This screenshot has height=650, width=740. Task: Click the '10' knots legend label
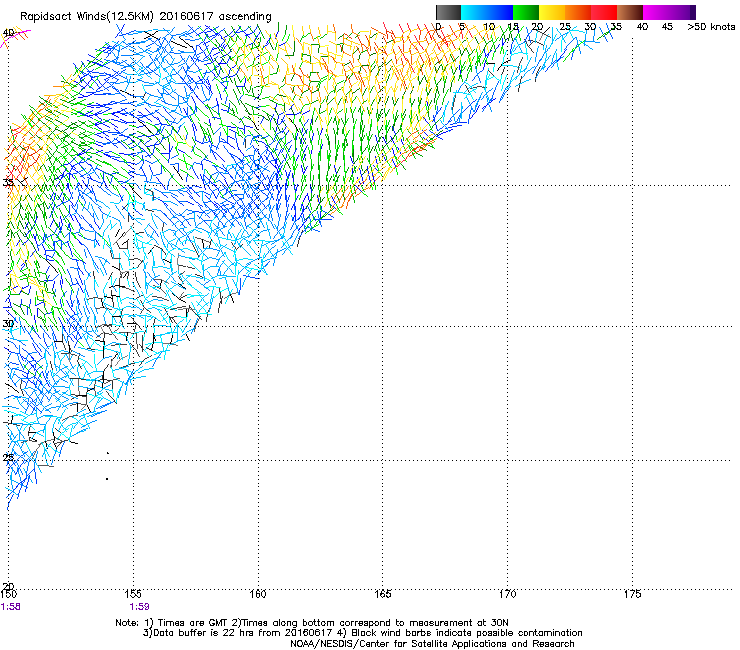click(489, 27)
